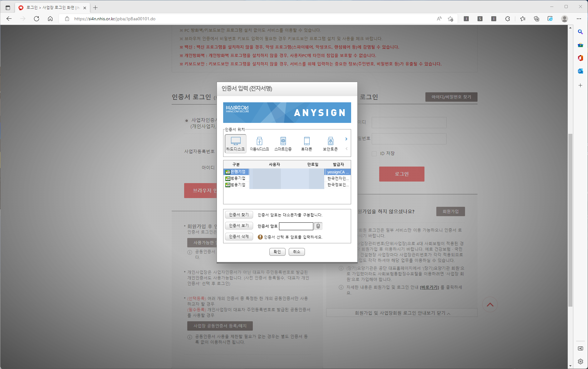
Task: Click the page vertical scrollbar thumb
Action: pyautogui.click(x=570, y=220)
